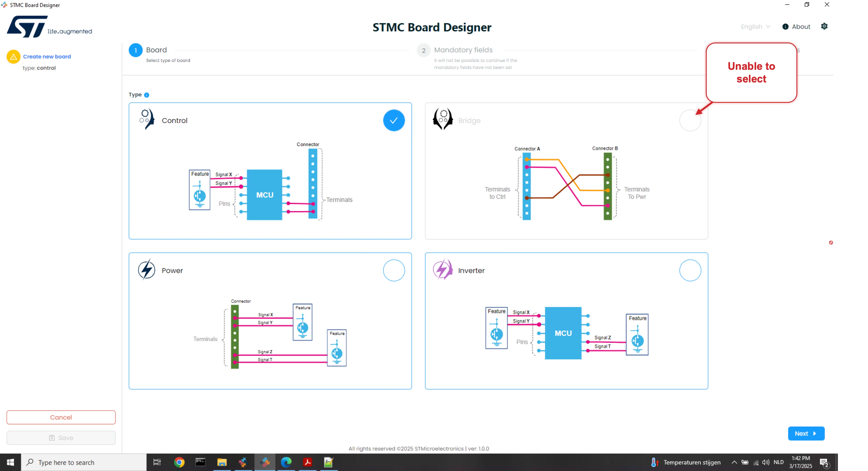Click the 'type: control' text in sidebar
This screenshot has height=471, width=868.
(x=39, y=68)
